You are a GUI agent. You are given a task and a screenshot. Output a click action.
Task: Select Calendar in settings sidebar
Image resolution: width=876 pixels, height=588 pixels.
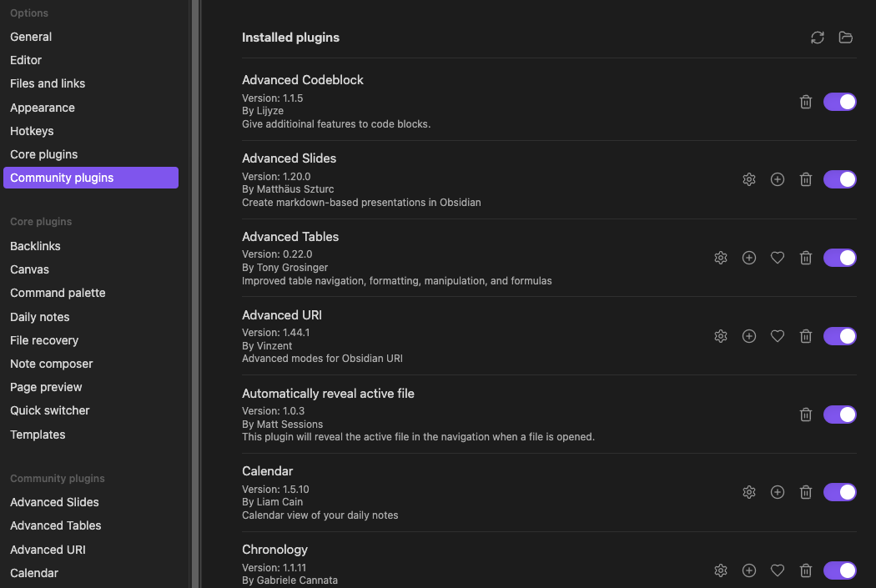point(91,574)
